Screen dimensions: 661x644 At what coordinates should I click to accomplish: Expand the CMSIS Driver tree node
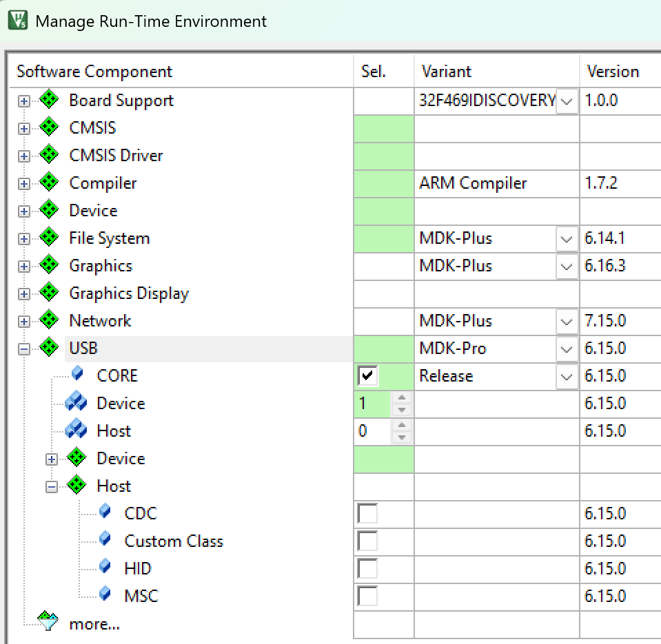(24, 156)
